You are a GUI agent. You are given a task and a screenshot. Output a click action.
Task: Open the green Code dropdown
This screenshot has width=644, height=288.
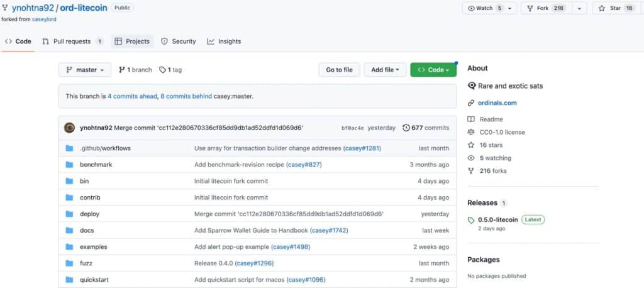point(433,70)
